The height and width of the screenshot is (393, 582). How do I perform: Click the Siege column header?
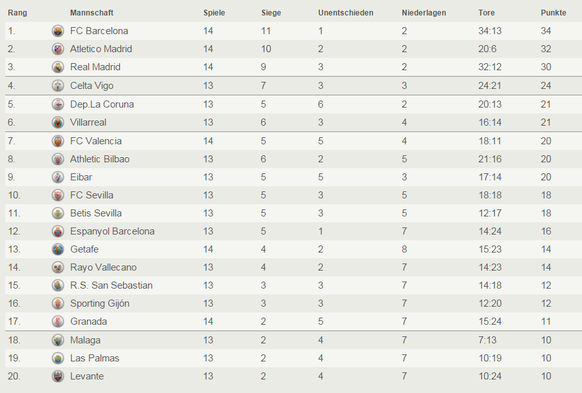pos(271,13)
